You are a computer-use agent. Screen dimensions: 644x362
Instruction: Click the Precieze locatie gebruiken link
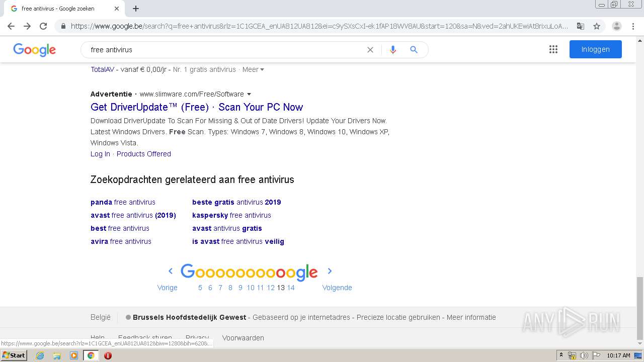point(398,317)
